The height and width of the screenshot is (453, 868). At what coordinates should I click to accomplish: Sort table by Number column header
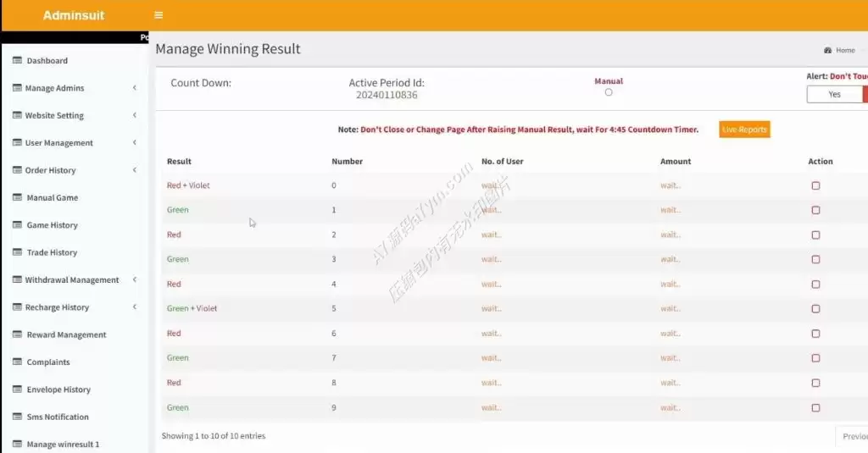pyautogui.click(x=347, y=162)
